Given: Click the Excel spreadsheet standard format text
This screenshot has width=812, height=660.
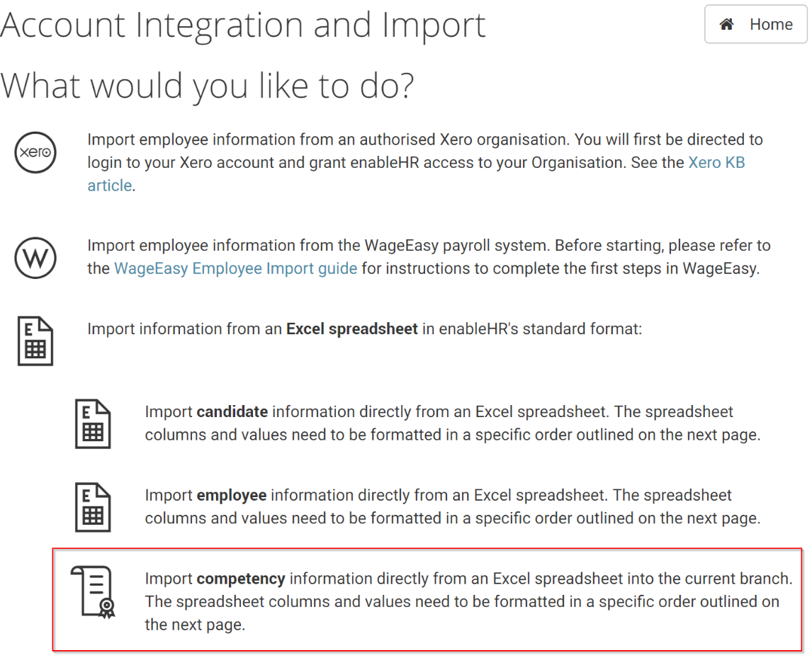Looking at the screenshot, I should click(365, 329).
